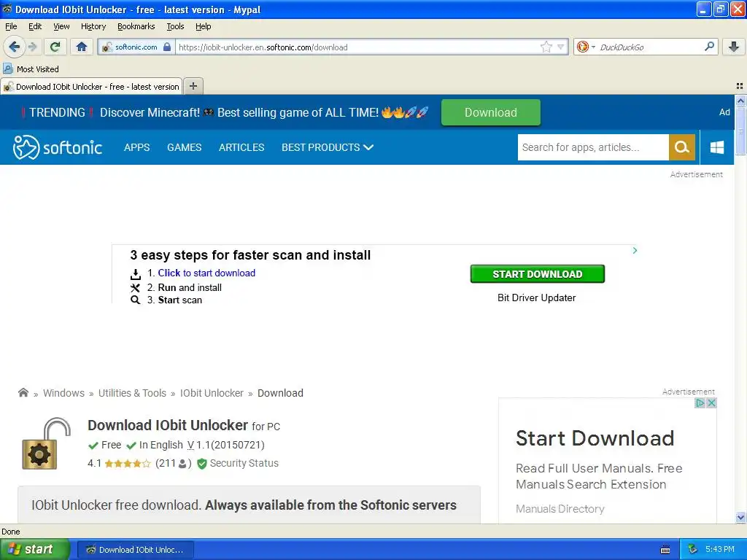Click the Start Download ad headline
The width and height of the screenshot is (747, 560).
(595, 438)
